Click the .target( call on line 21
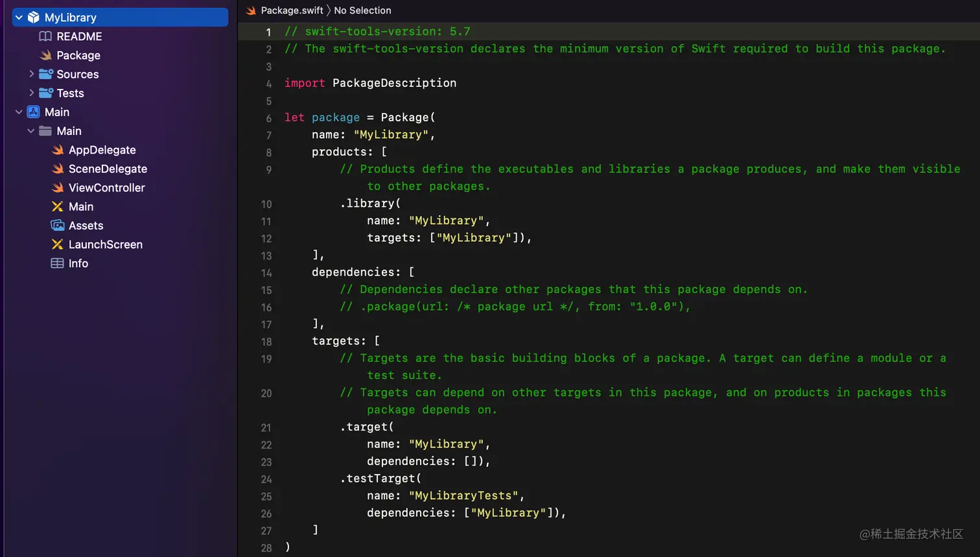 coord(367,427)
